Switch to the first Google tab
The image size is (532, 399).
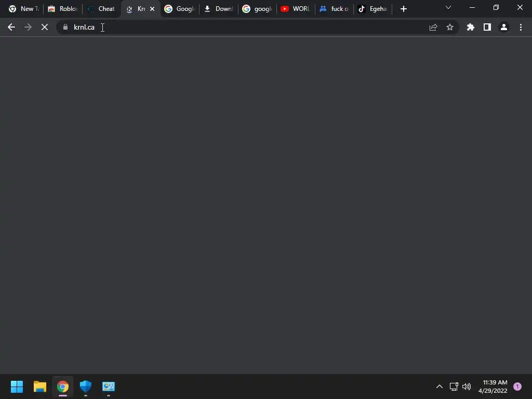click(x=180, y=9)
